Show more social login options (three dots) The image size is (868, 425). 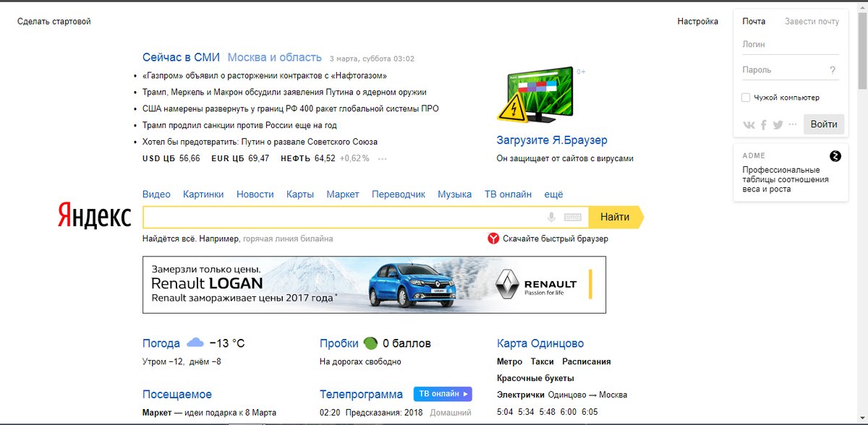coord(793,124)
